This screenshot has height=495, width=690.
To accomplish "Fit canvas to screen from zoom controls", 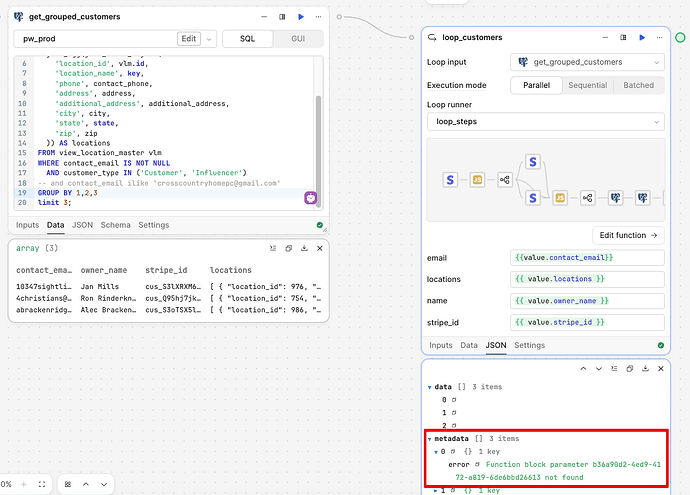I will [42, 484].
